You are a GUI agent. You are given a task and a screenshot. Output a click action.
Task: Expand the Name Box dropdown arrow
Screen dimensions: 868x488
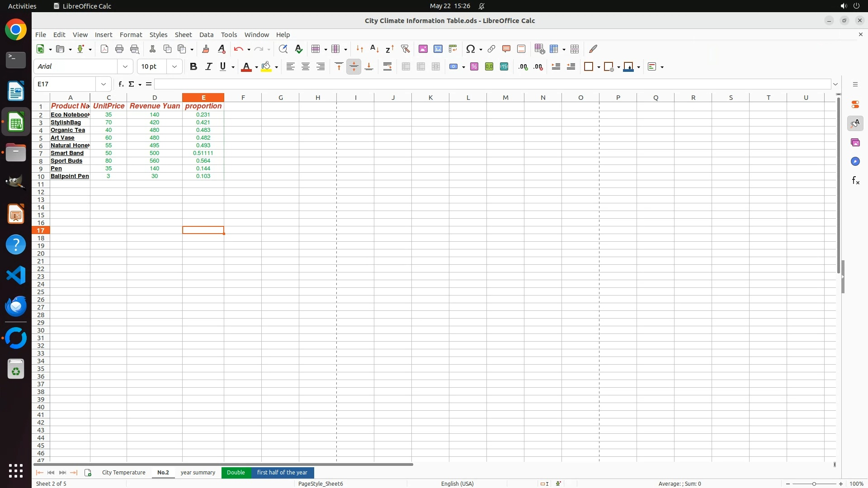104,84
